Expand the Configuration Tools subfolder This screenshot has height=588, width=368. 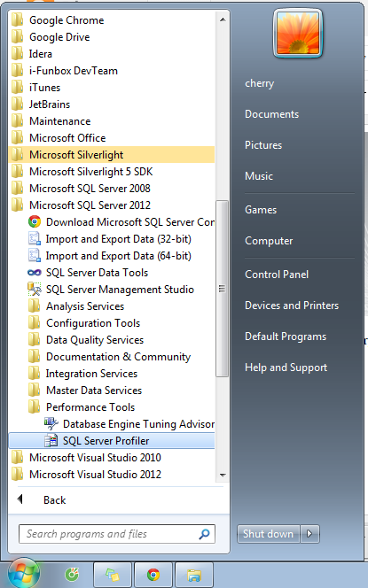[112, 323]
